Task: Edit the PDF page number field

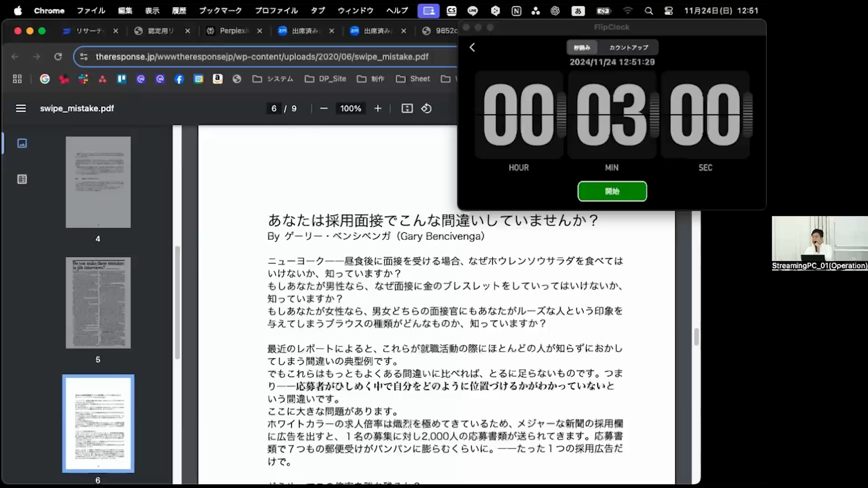Action: coord(274,108)
